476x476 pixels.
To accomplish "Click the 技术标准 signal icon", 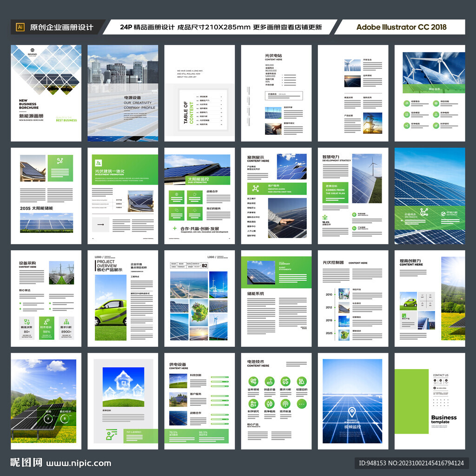I will pyautogui.click(x=285, y=404).
